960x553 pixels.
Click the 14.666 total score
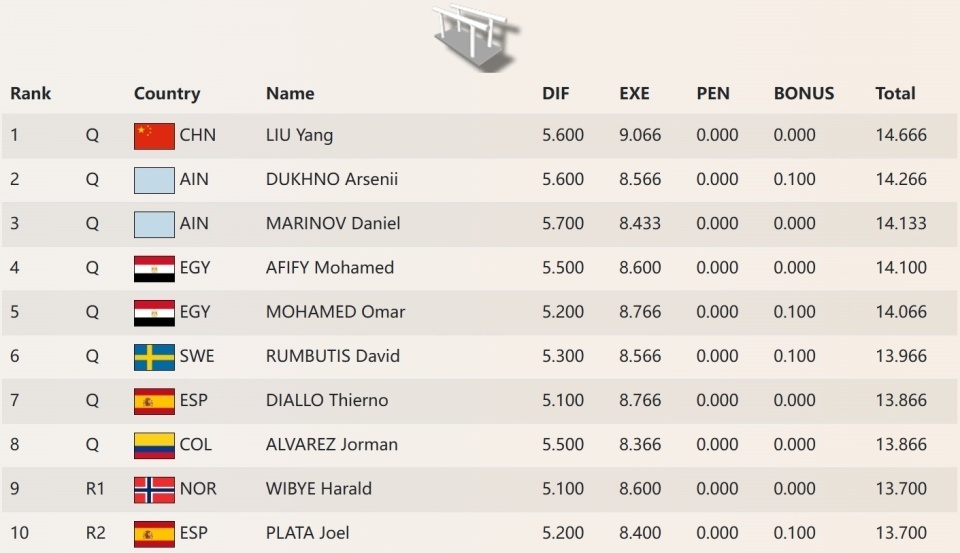tap(900, 135)
